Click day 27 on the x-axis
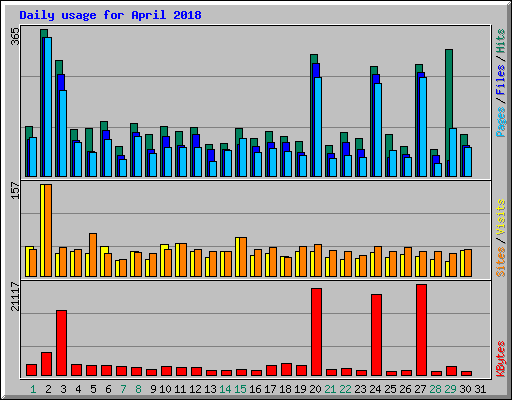The width and height of the screenshot is (512, 400). point(420,389)
